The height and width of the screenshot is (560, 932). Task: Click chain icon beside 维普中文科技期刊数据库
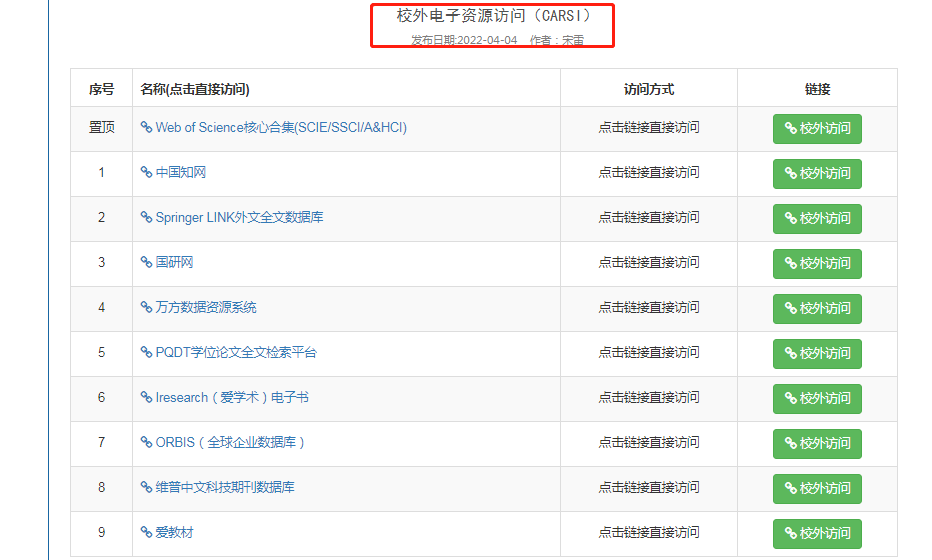pyautogui.click(x=146, y=487)
